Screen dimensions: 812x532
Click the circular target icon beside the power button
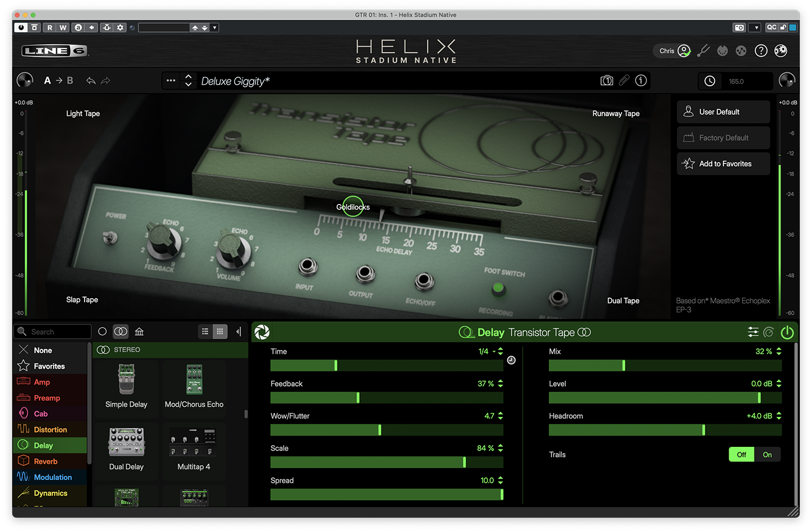[768, 333]
